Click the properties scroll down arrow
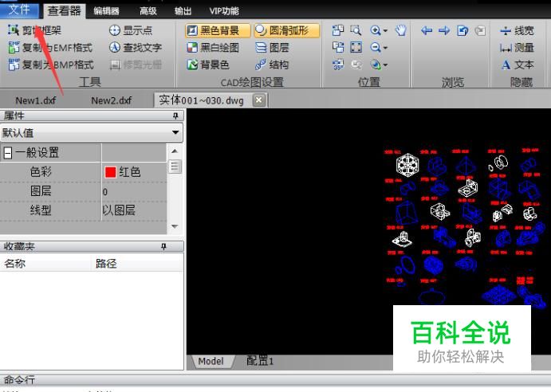Screen dimensions: 551x392 tap(175, 226)
